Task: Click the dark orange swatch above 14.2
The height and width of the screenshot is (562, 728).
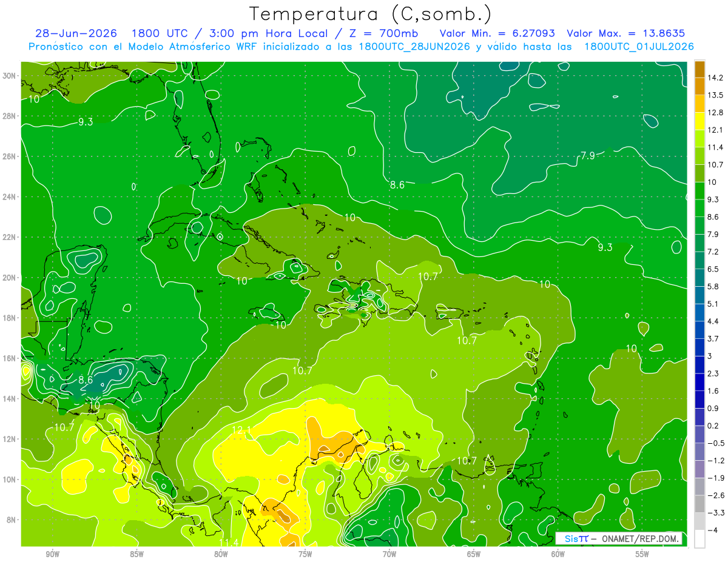Action: (699, 69)
